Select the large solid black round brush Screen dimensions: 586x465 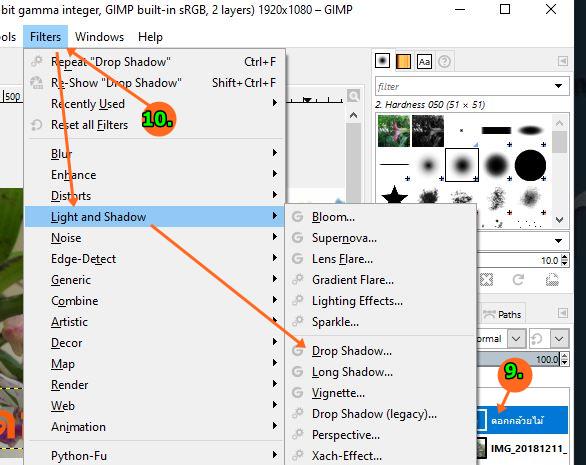(x=530, y=165)
